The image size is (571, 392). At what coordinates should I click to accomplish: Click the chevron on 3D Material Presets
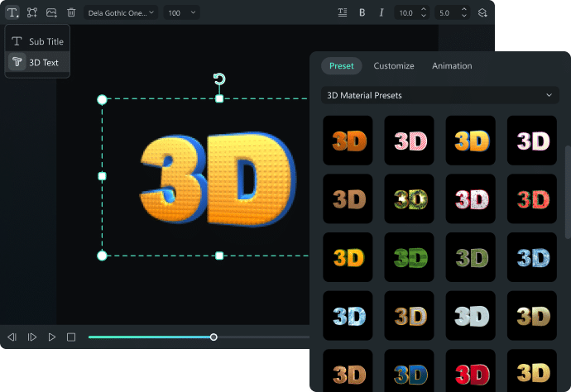(x=549, y=95)
